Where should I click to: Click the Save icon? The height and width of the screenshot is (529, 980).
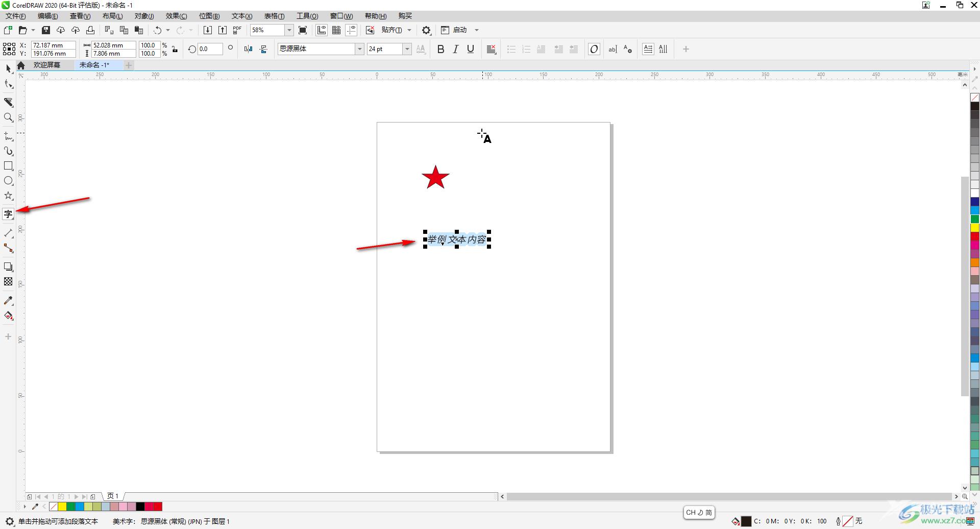45,30
